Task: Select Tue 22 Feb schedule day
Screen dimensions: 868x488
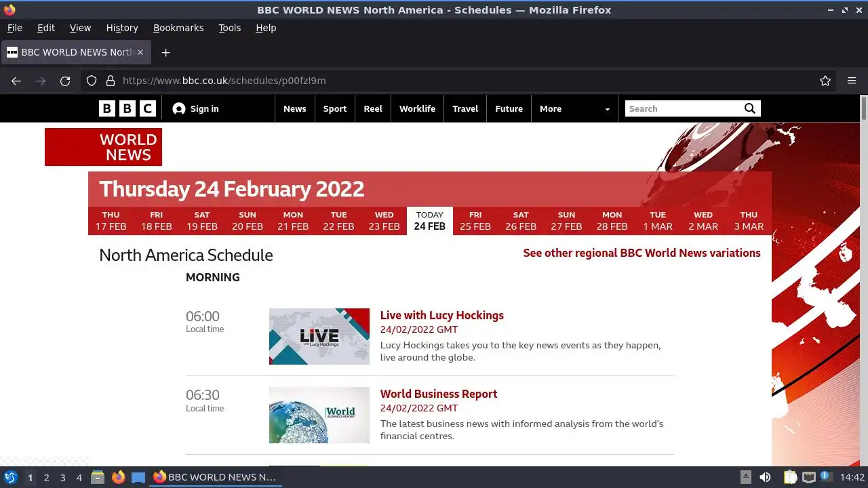Action: point(338,221)
